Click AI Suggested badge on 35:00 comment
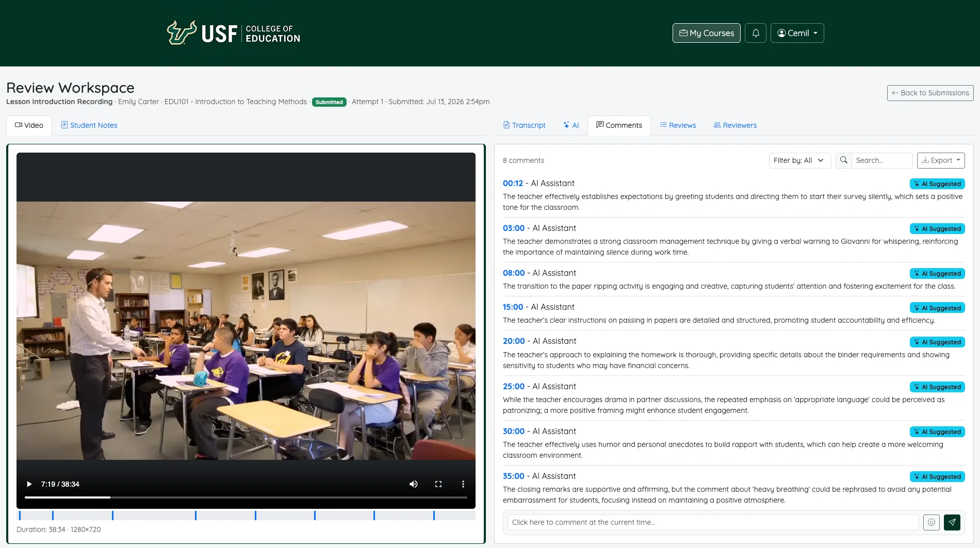980x548 pixels. [x=937, y=477]
